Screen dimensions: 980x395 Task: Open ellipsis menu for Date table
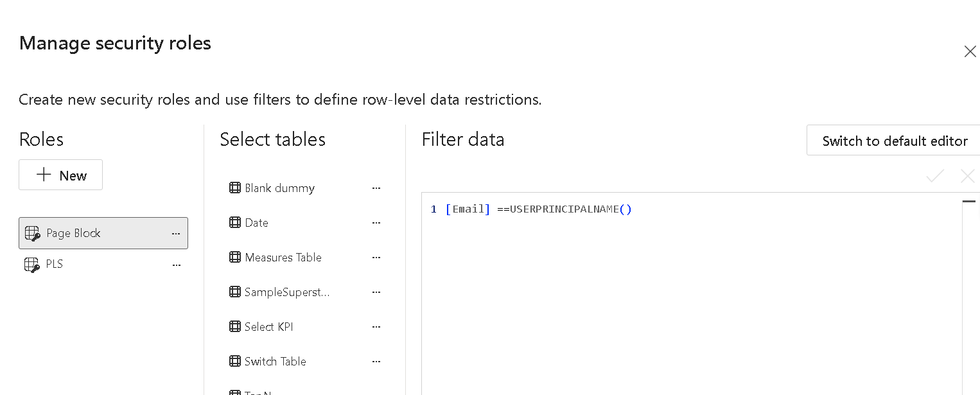pyautogui.click(x=376, y=223)
